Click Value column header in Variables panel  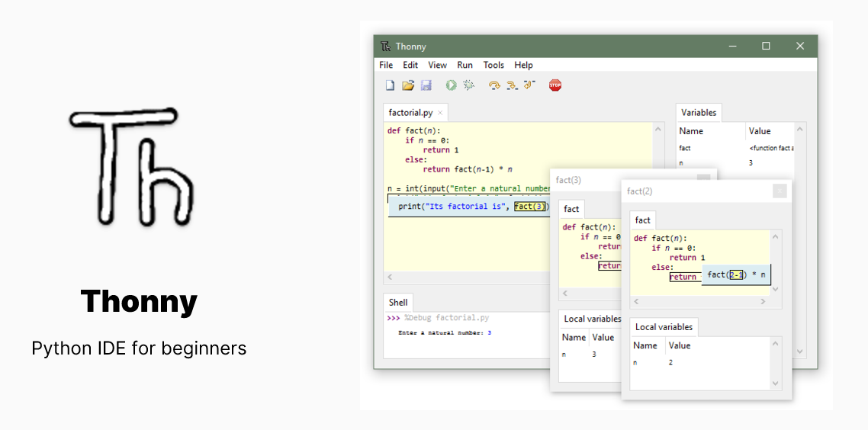pos(760,131)
